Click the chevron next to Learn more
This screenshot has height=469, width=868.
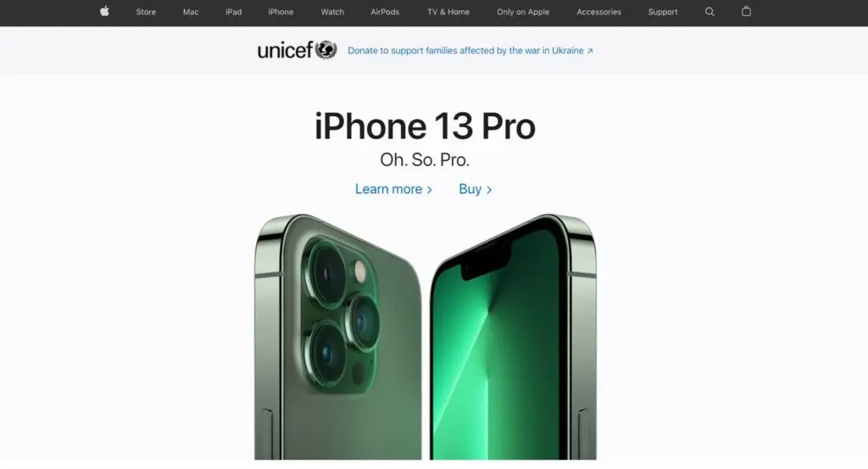pos(430,190)
